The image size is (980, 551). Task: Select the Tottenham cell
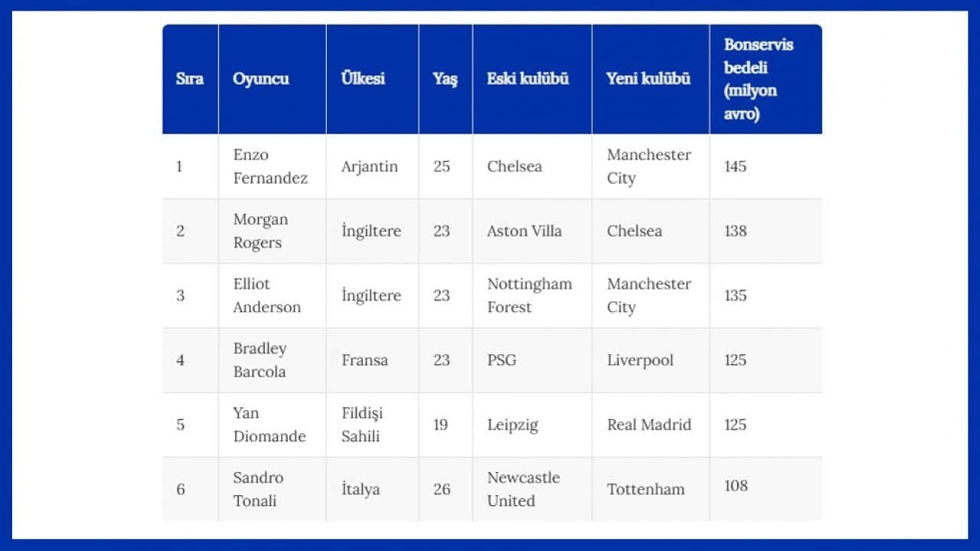[646, 489]
